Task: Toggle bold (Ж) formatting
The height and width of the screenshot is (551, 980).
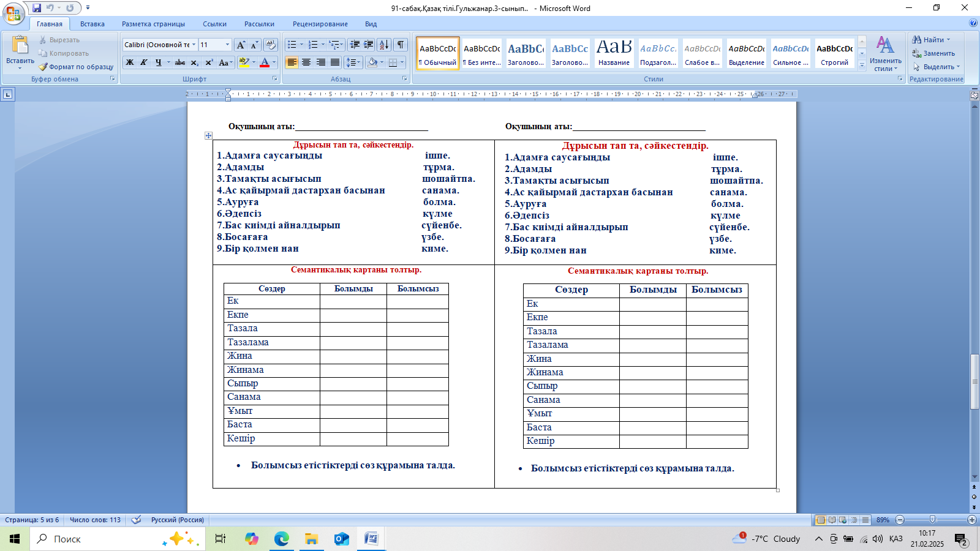Action: point(130,62)
